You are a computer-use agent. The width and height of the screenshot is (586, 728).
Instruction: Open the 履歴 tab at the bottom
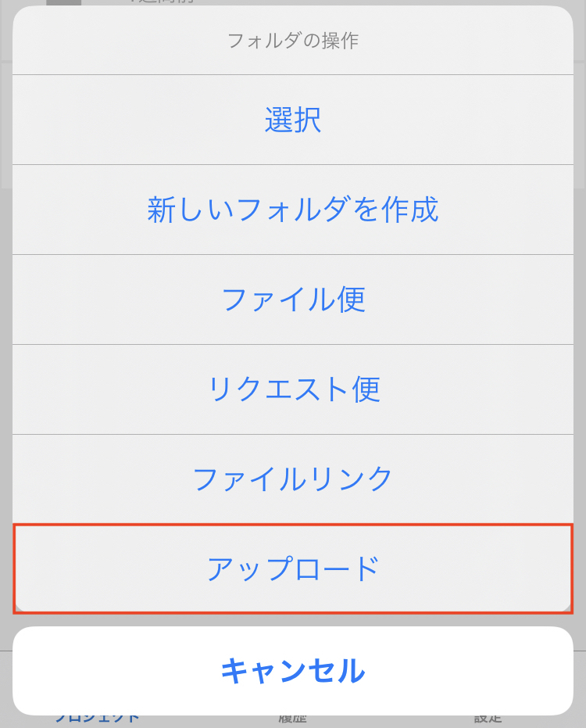(293, 719)
